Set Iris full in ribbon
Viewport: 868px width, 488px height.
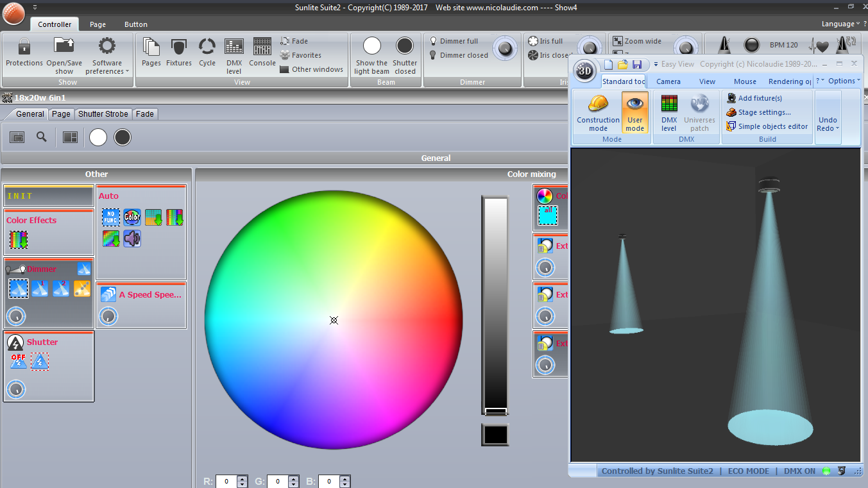pos(545,41)
